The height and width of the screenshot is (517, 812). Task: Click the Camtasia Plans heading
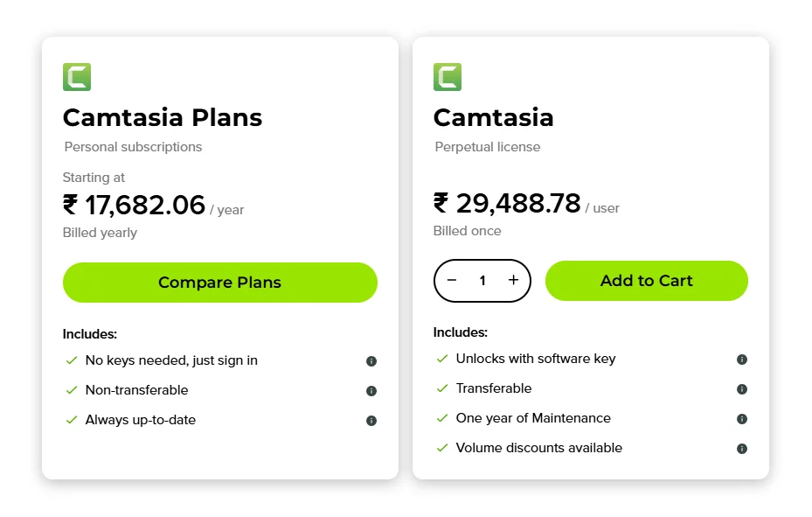click(x=163, y=117)
